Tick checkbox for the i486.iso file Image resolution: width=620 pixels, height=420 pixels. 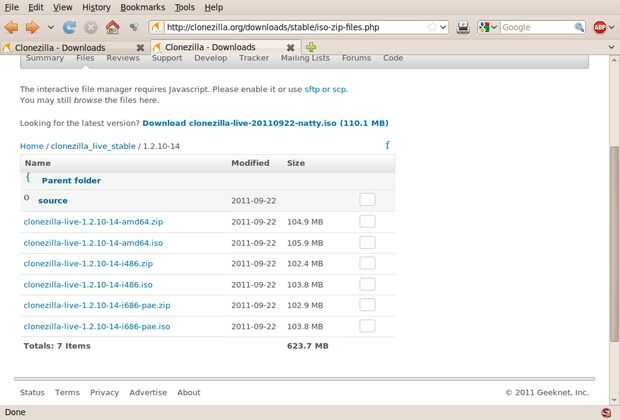coord(367,284)
